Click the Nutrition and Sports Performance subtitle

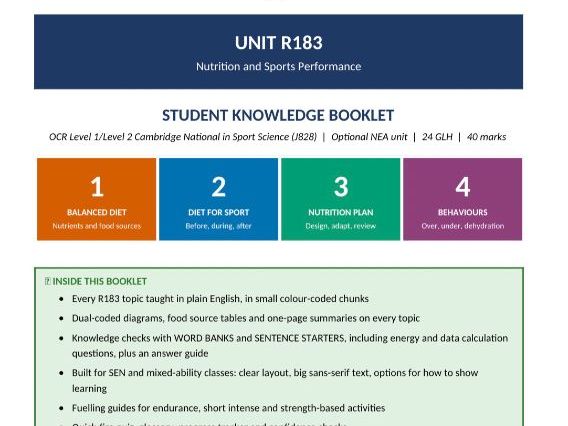click(278, 66)
